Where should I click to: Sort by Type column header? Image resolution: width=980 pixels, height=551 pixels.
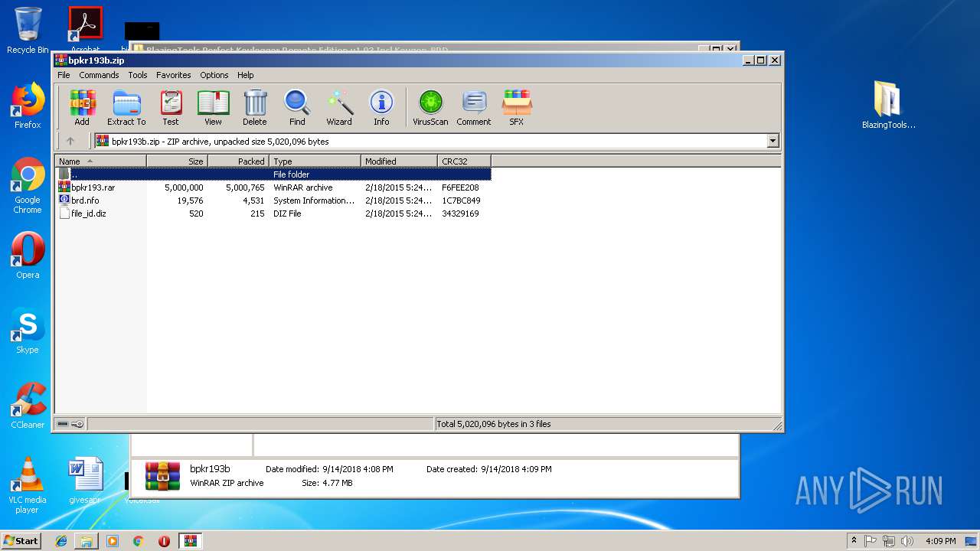coord(315,161)
